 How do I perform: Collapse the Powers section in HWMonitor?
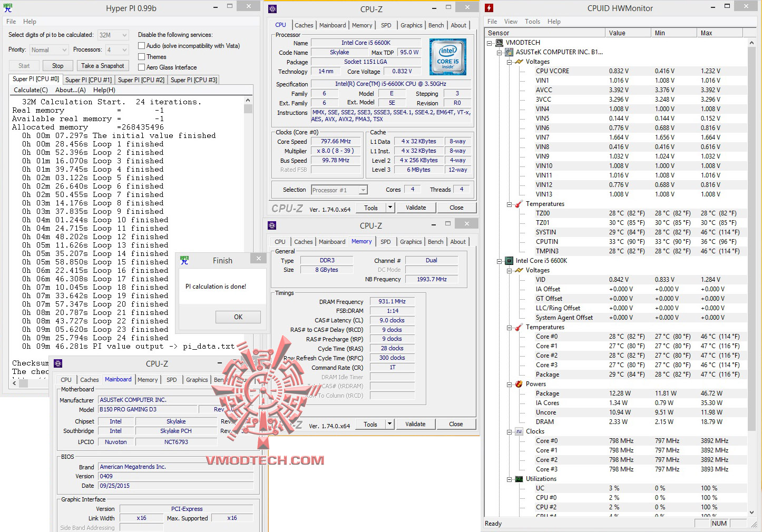[509, 384]
